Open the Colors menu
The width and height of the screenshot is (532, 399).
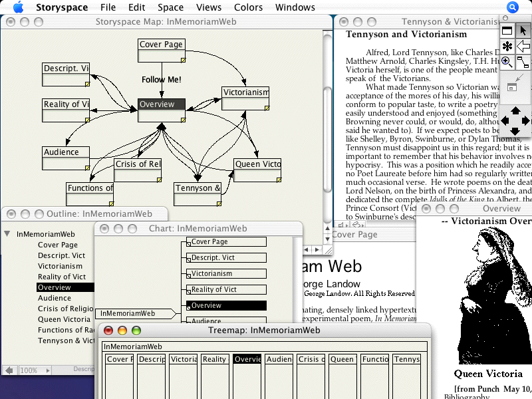click(248, 7)
